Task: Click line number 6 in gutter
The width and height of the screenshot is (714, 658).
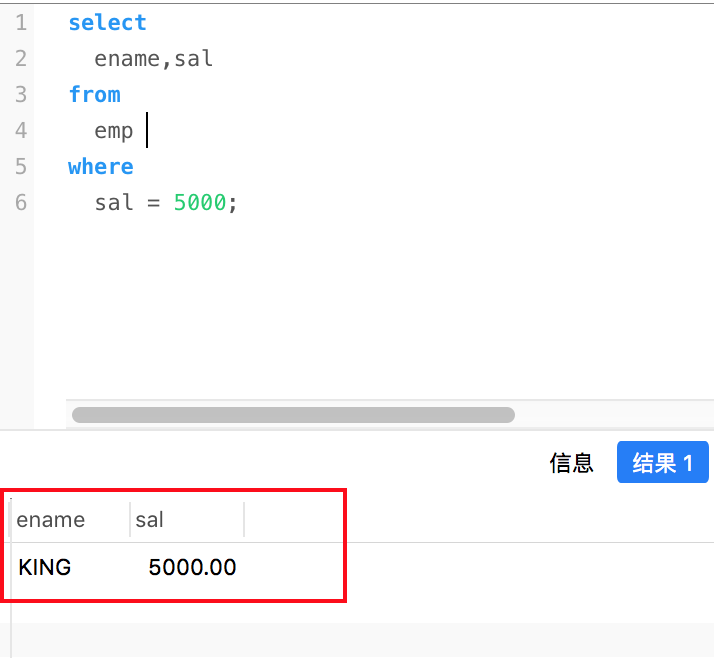Action: point(21,203)
